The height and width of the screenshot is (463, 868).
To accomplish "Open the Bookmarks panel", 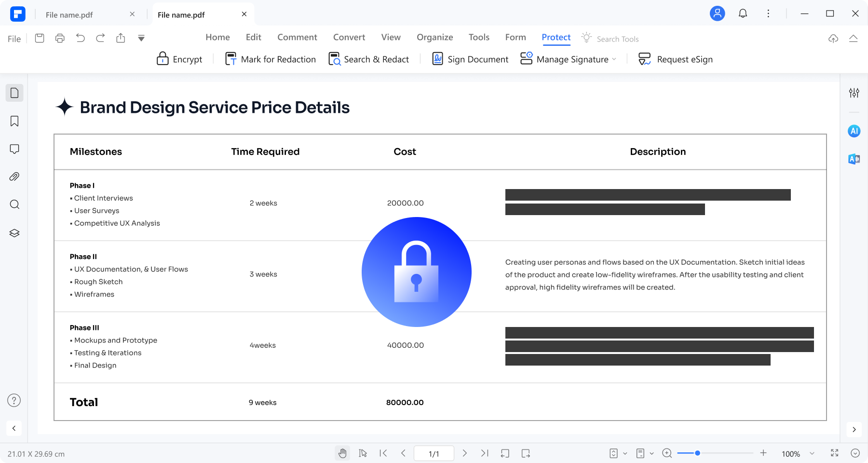I will coord(14,121).
